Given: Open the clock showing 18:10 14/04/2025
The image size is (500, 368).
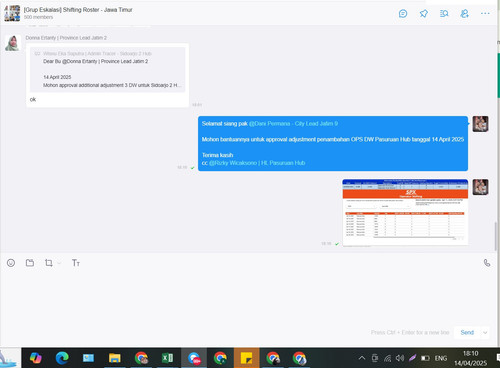Looking at the screenshot, I should (470, 358).
